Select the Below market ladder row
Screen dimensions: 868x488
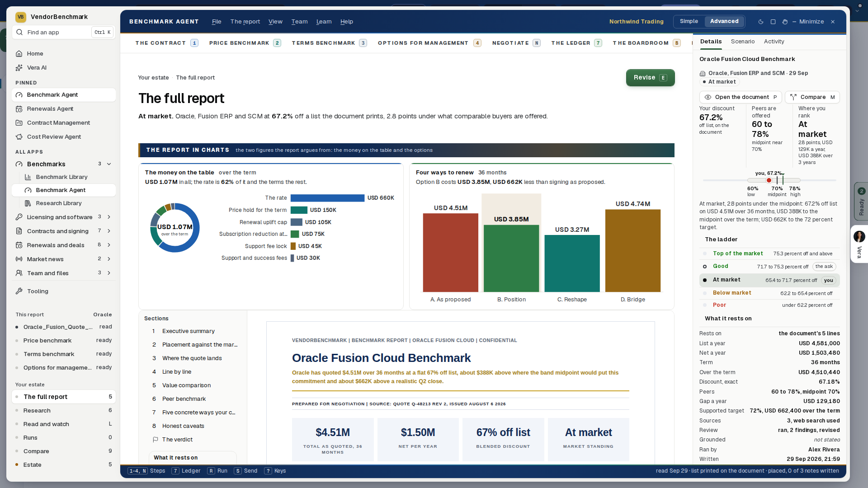click(769, 293)
